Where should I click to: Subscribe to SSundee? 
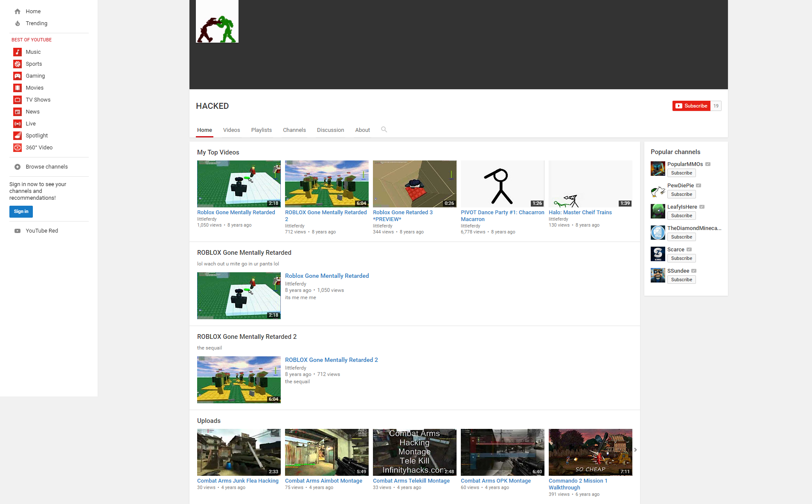tap(681, 280)
